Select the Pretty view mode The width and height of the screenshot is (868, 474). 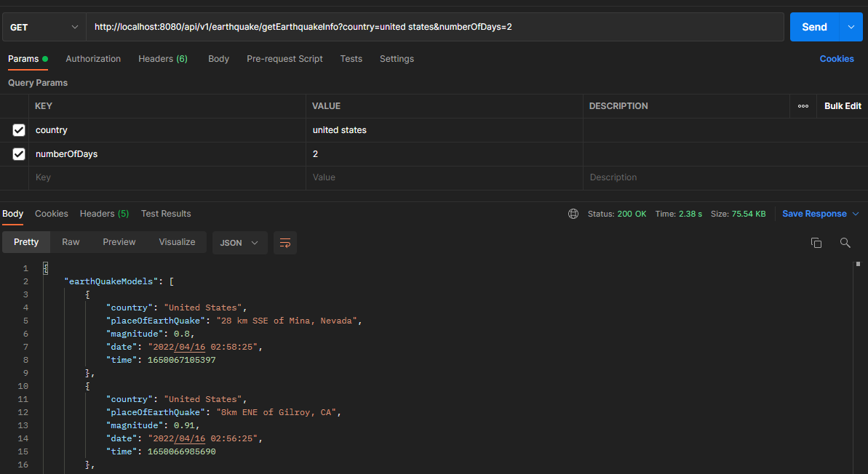pos(26,242)
